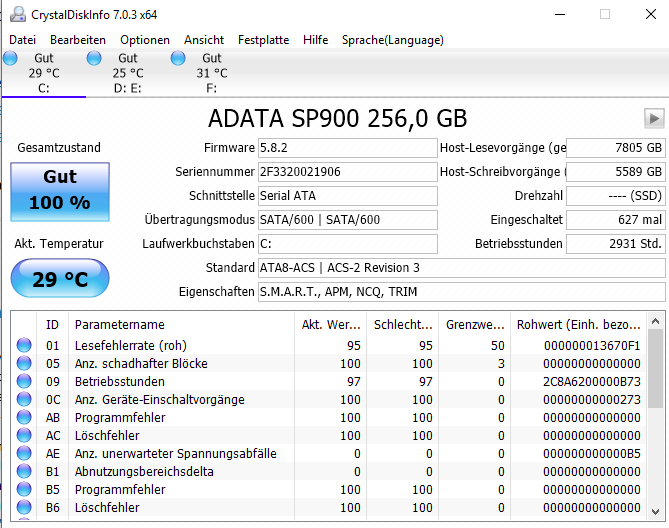Click the Host-Lesevorgänge value 7805 GB
This screenshot has width=669, height=528.
click(616, 148)
